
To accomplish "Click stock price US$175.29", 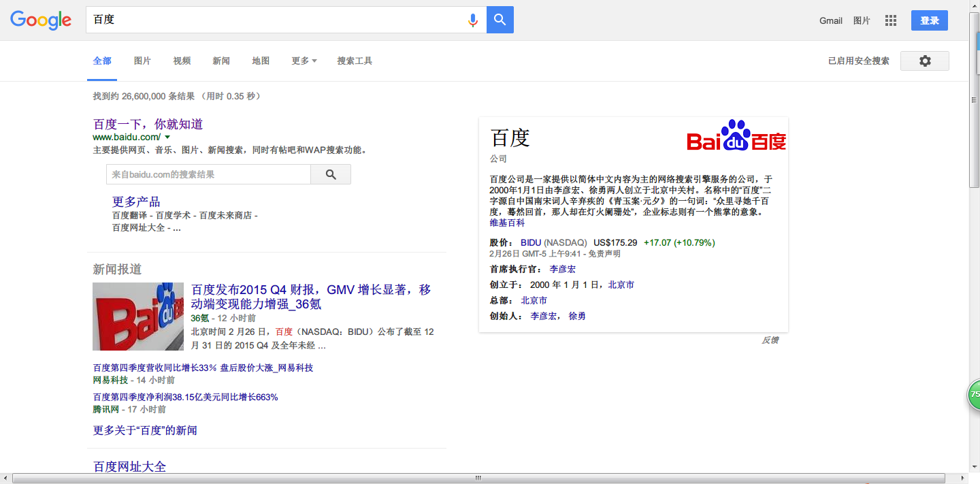I will click(616, 242).
